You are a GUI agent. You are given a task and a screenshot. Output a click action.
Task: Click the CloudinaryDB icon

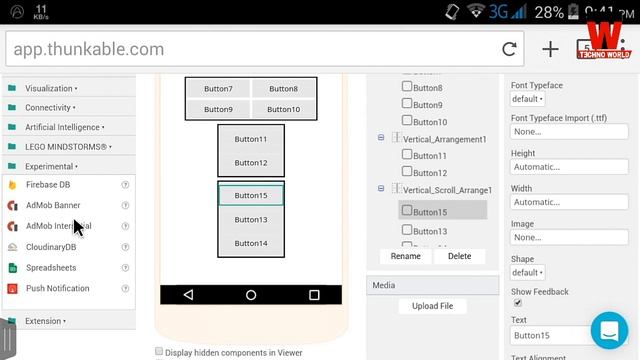[13, 247]
